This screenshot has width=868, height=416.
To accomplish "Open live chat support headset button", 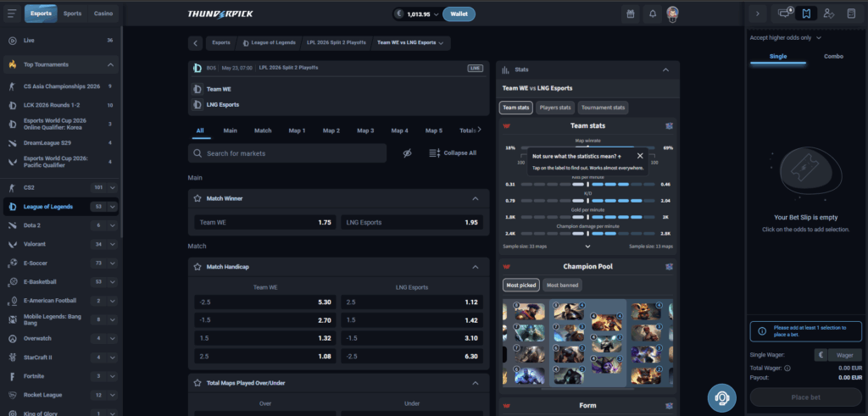I will (722, 397).
